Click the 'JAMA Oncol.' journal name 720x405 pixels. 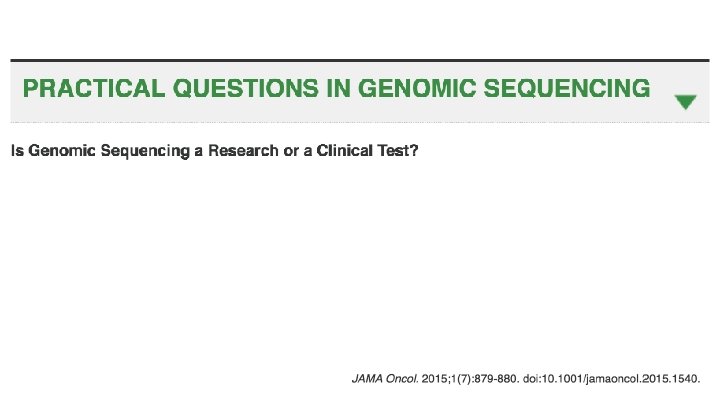point(385,380)
